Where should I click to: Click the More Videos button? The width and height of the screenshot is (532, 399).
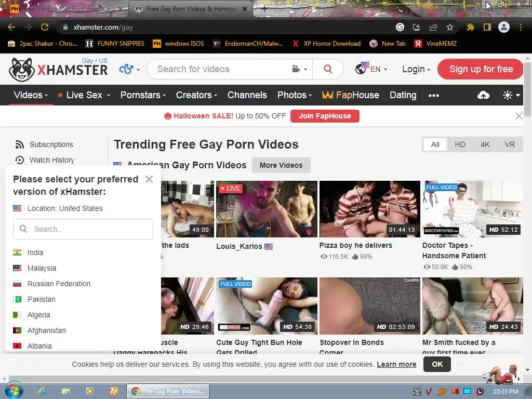[281, 165]
